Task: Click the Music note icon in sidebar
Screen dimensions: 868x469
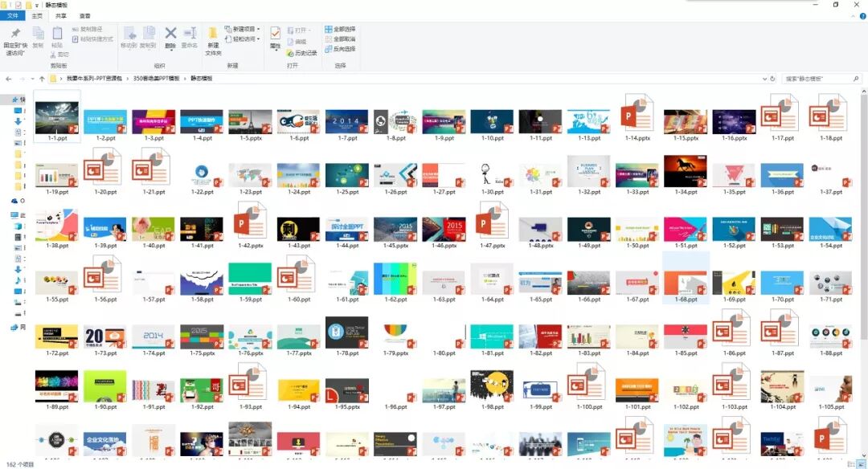Action: pyautogui.click(x=18, y=280)
